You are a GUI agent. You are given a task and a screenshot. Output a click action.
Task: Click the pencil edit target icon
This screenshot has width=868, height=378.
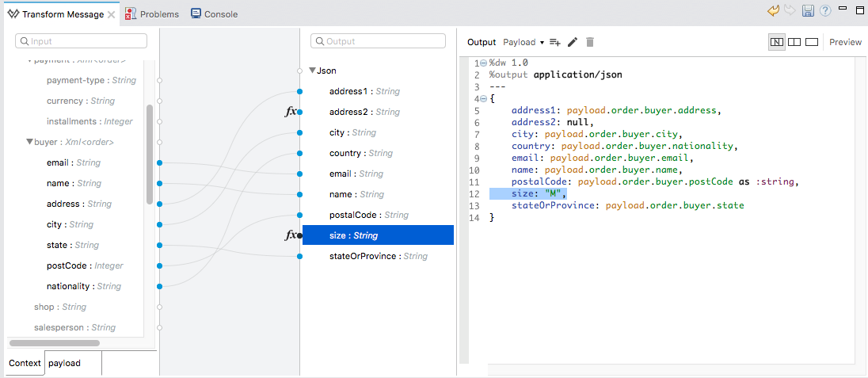[573, 42]
